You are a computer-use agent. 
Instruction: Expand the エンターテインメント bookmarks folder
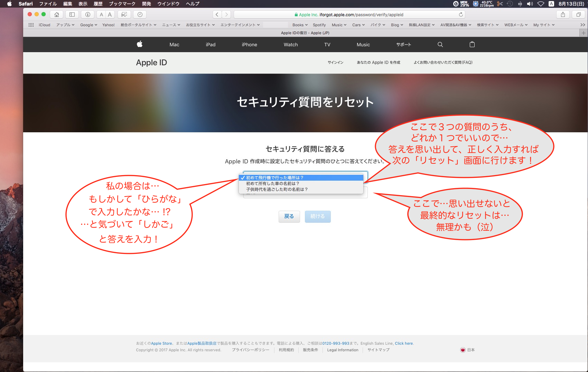click(240, 25)
